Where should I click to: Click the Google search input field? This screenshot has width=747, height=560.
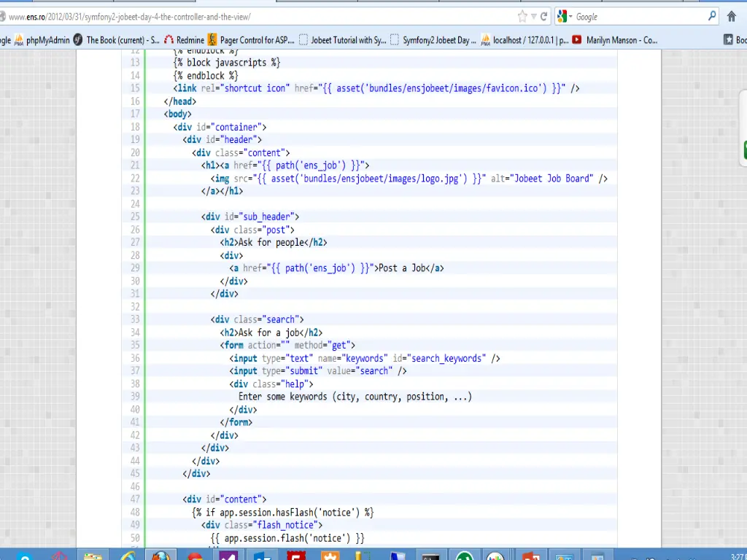tap(638, 17)
